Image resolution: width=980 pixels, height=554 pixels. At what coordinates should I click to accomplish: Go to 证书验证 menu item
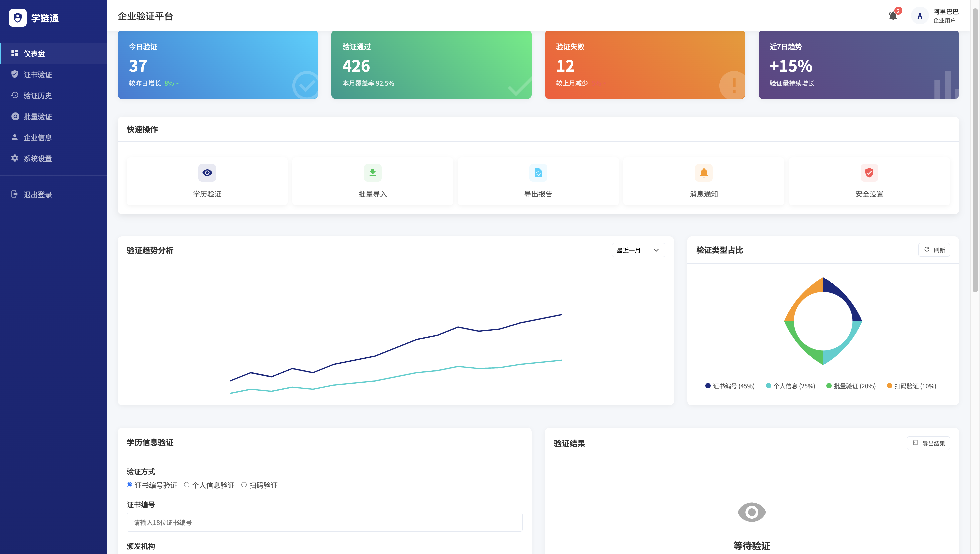point(53,74)
